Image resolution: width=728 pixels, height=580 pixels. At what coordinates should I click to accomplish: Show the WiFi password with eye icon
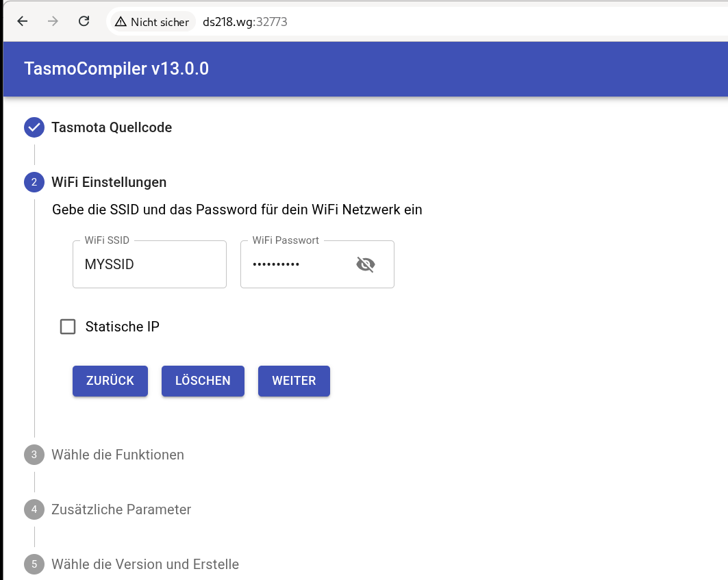point(366,264)
